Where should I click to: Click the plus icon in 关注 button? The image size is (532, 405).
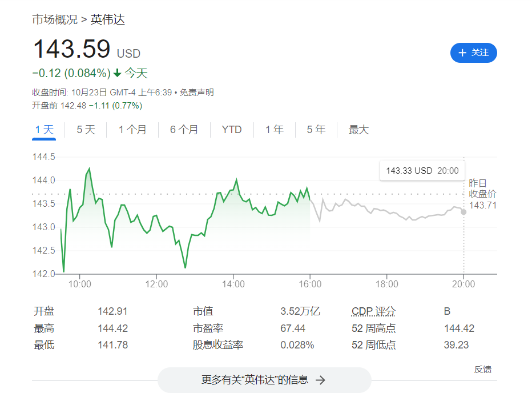462,53
